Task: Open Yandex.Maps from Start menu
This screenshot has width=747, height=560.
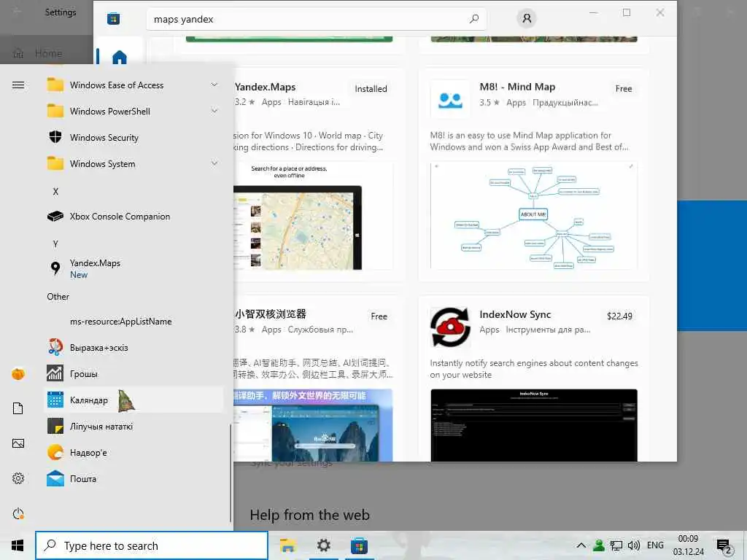Action: [133, 268]
